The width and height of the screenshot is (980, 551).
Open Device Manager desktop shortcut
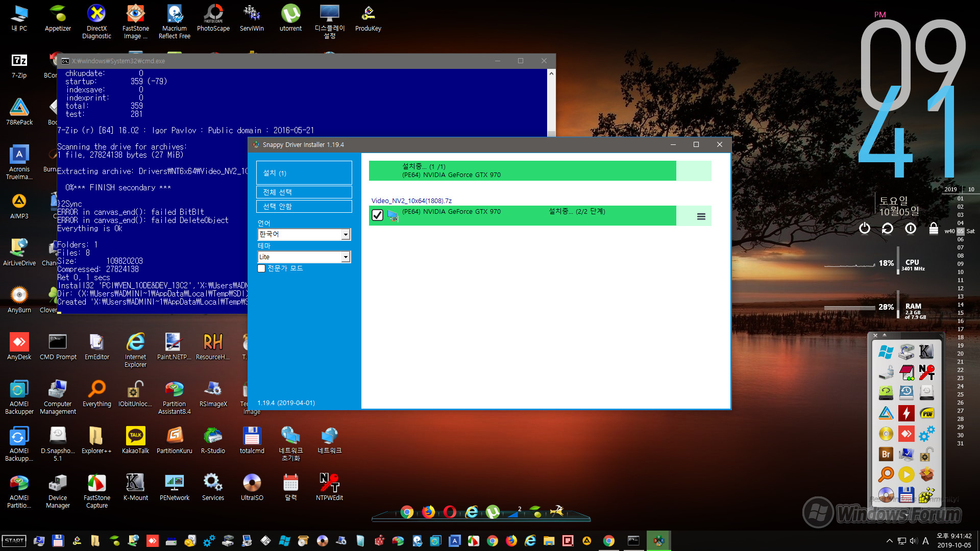coord(58,491)
